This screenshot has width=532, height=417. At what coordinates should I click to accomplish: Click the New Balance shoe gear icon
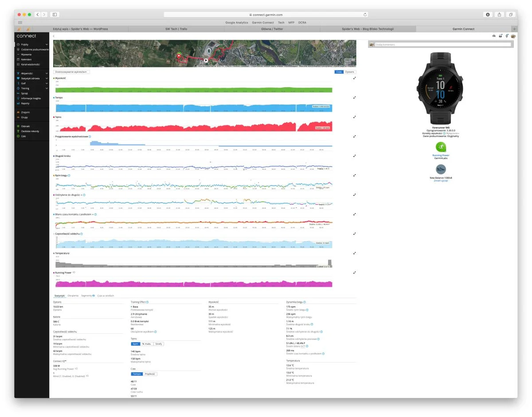pos(441,170)
